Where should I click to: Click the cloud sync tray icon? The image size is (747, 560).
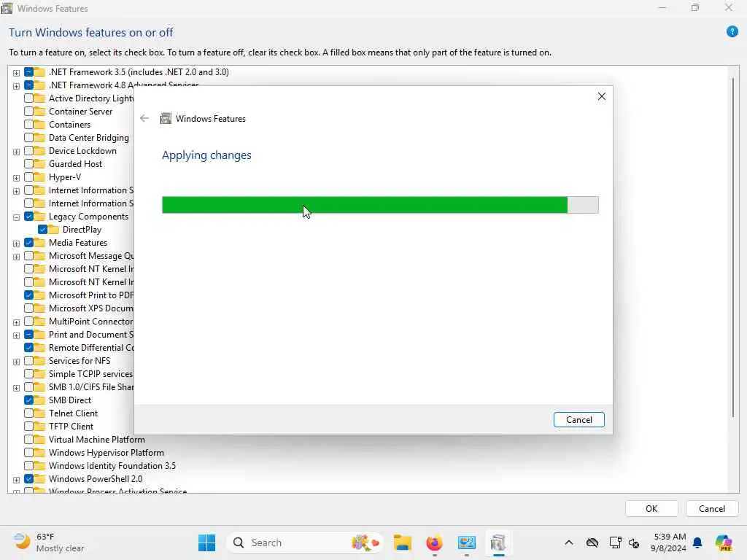[592, 542]
